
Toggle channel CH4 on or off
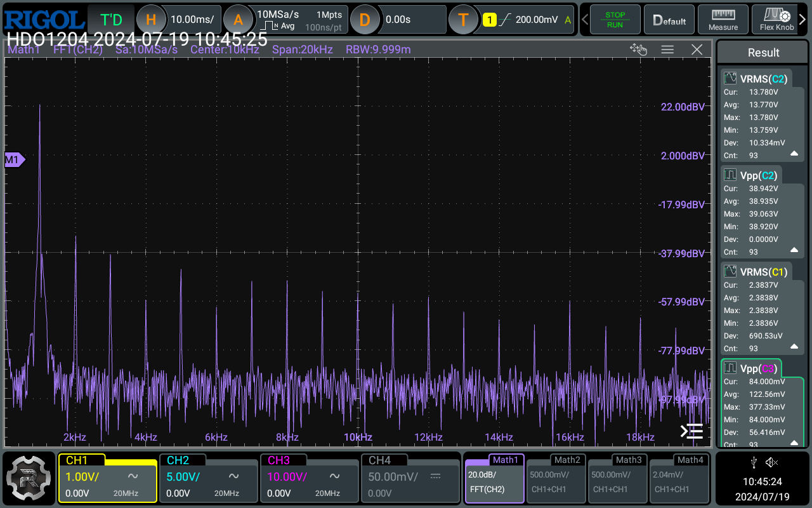(379, 460)
